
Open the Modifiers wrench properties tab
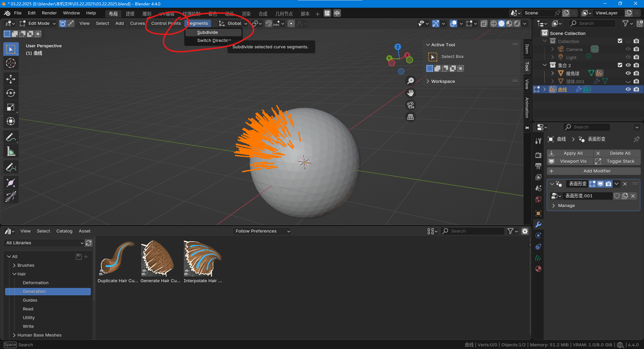coord(538,225)
